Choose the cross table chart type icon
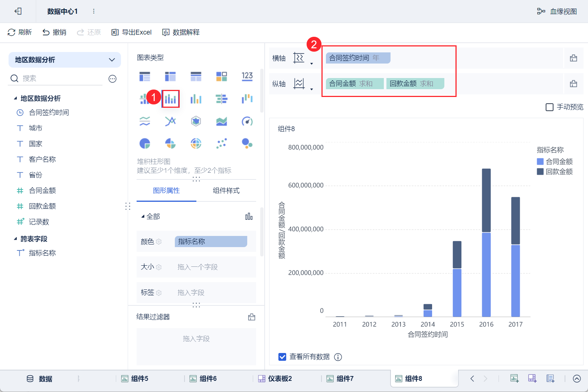Image resolution: width=588 pixels, height=392 pixels. coord(170,77)
